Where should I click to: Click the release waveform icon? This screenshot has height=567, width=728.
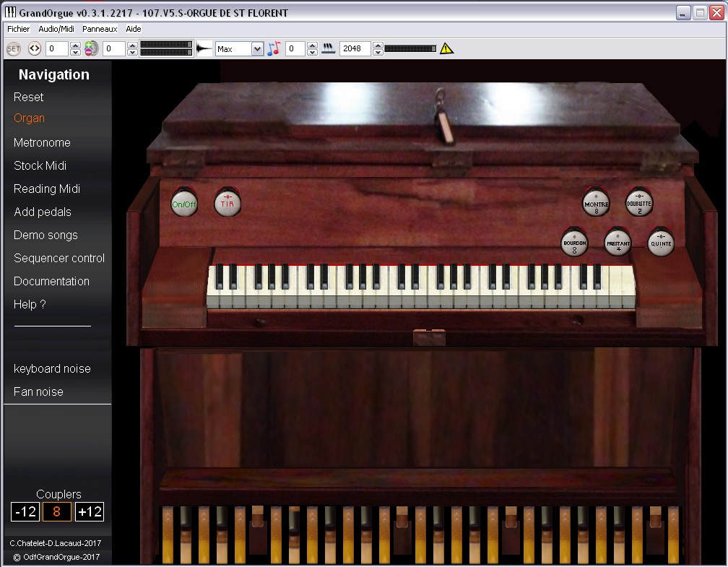[x=205, y=49]
